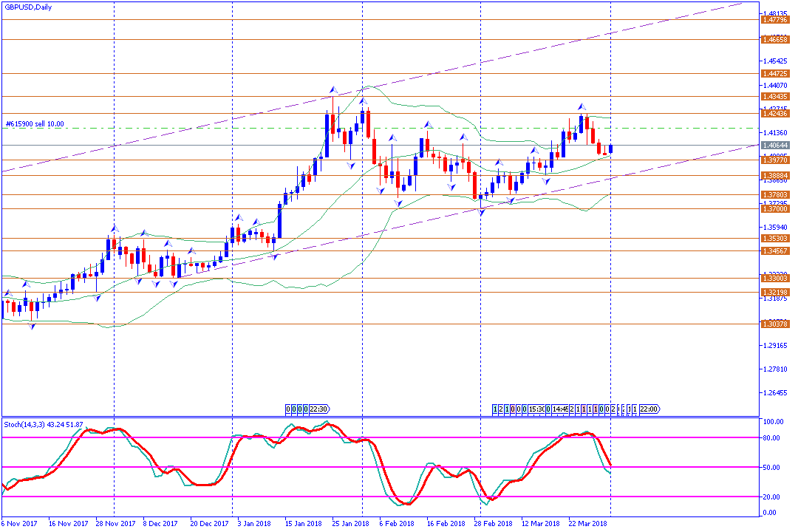
Task: Click the 25 Jan 2018 date label
Action: 351,523
